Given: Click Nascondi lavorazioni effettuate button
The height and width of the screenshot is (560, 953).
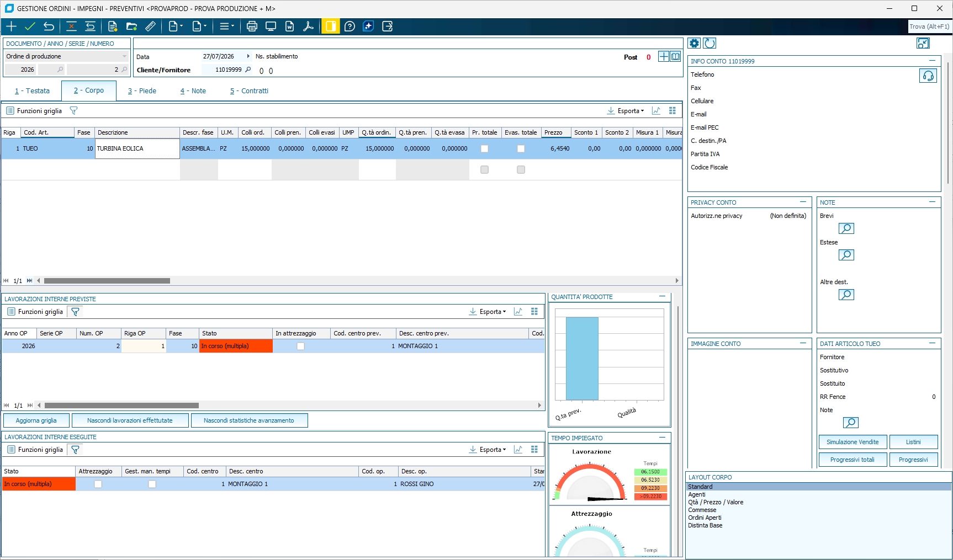Looking at the screenshot, I should (130, 420).
